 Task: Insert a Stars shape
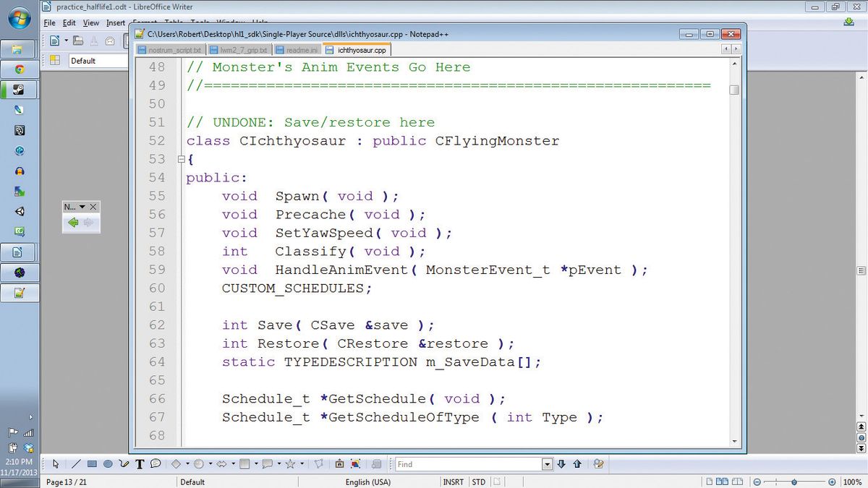coord(290,464)
